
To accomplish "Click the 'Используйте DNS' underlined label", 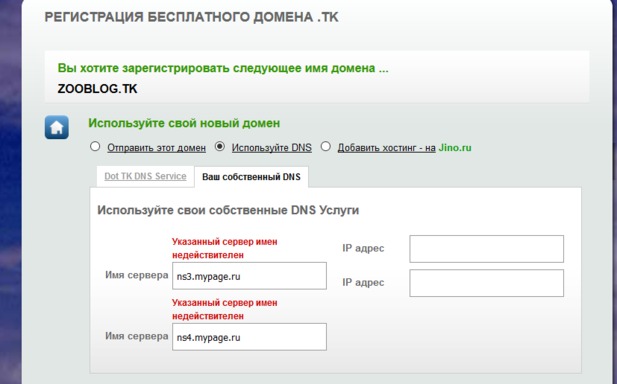I will point(272,148).
